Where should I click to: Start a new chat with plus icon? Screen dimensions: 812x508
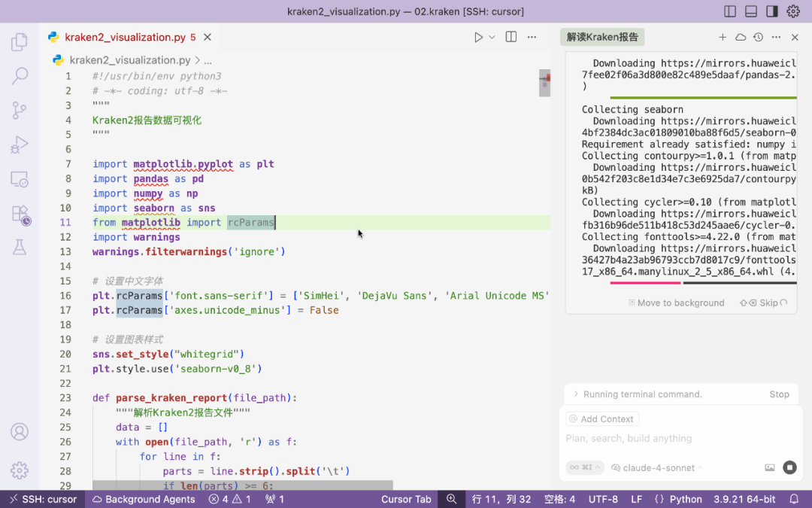click(x=723, y=37)
